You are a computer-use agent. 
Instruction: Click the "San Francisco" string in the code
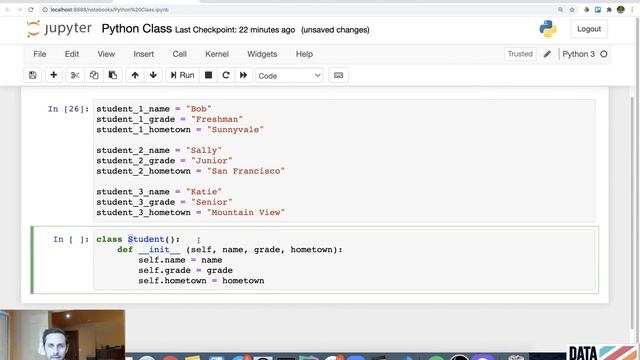(246, 171)
